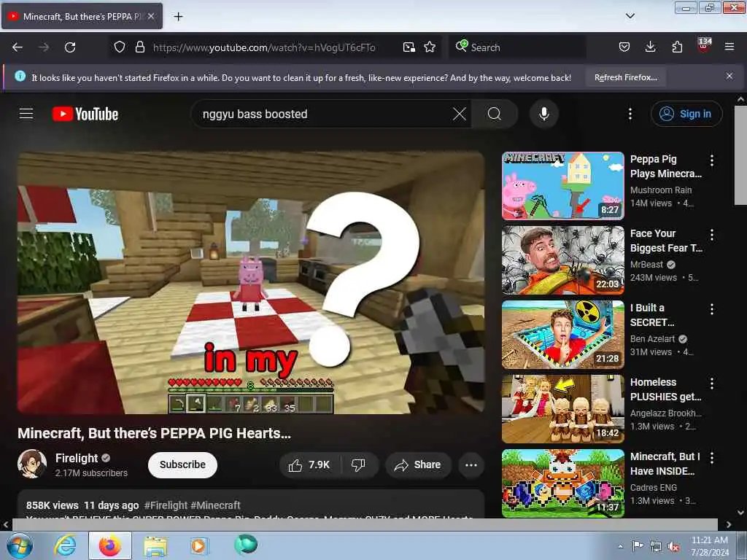The height and width of the screenshot is (560, 747).
Task: Open Face Your Biggest Fear video thumbnail
Action: (x=562, y=260)
